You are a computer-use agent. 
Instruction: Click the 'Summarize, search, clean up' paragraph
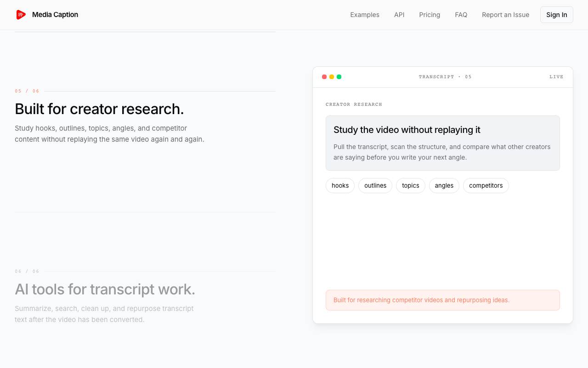(104, 314)
